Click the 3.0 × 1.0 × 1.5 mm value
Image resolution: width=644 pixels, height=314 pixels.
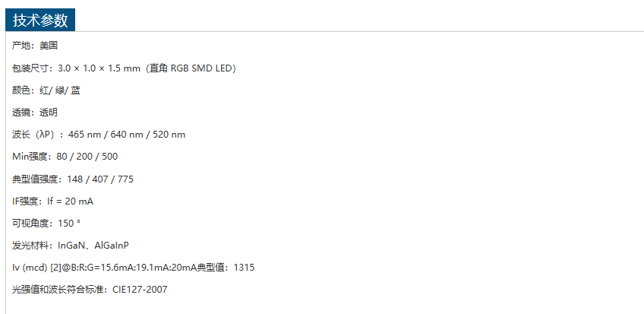coord(99,68)
